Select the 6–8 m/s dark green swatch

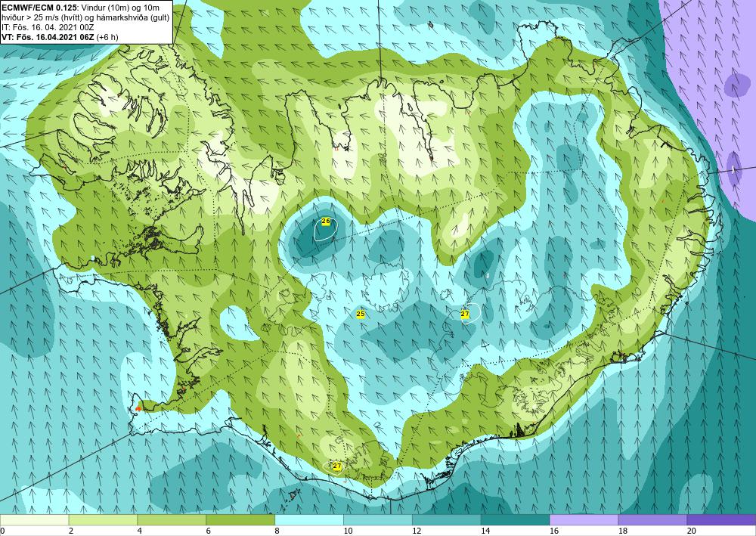click(240, 520)
